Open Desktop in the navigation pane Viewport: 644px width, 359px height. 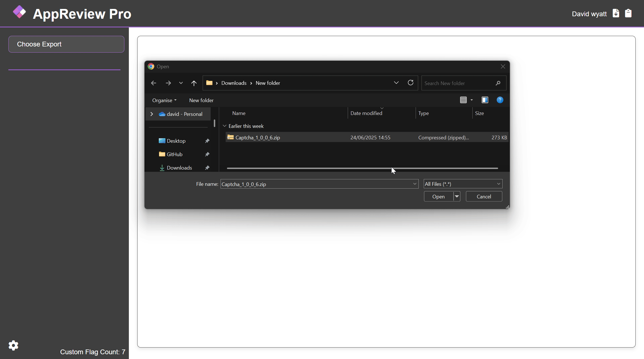(x=176, y=141)
